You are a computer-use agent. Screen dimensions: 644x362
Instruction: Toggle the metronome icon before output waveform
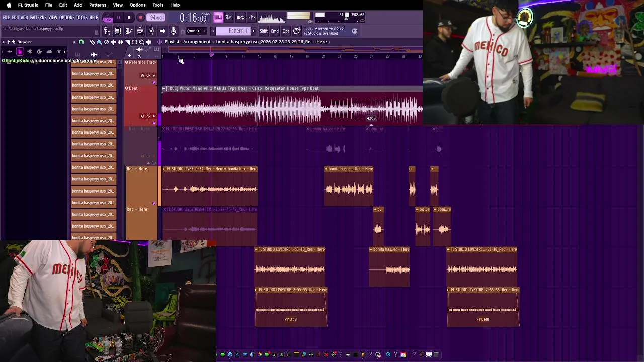pos(252,17)
